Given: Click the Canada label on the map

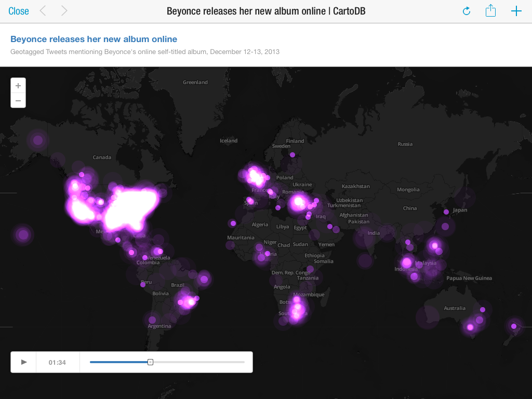Looking at the screenshot, I should click(102, 157).
